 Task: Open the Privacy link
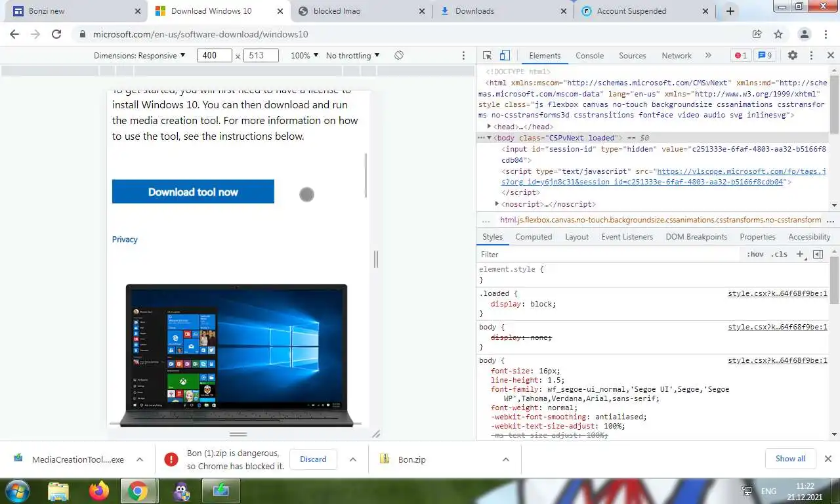pos(125,240)
